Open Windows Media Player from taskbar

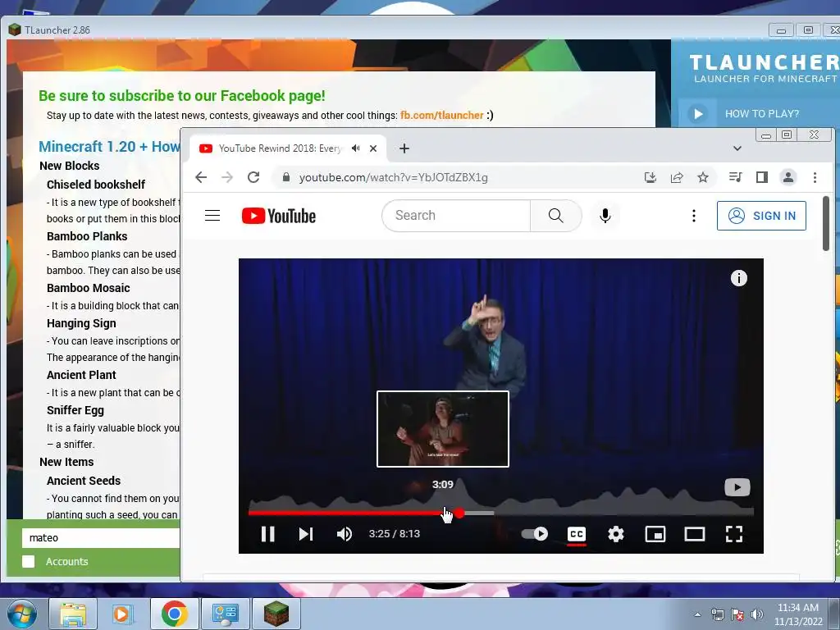click(123, 614)
